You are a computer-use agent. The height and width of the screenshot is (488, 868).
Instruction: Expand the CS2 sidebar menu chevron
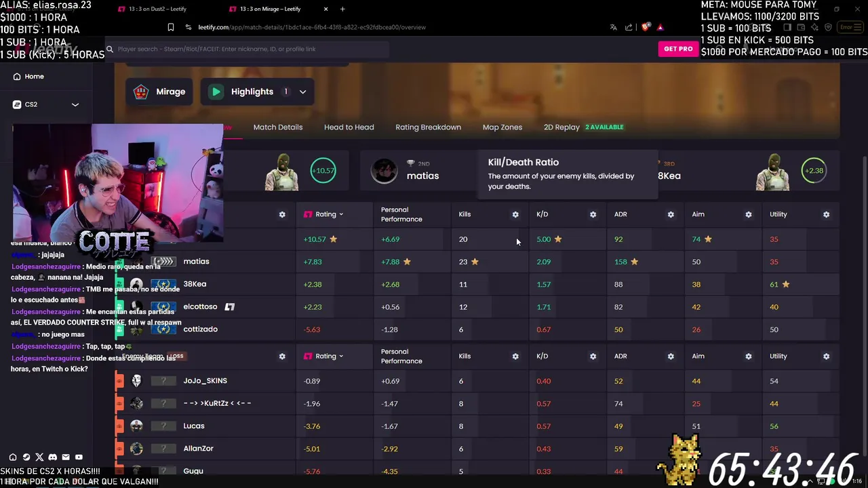tap(75, 104)
